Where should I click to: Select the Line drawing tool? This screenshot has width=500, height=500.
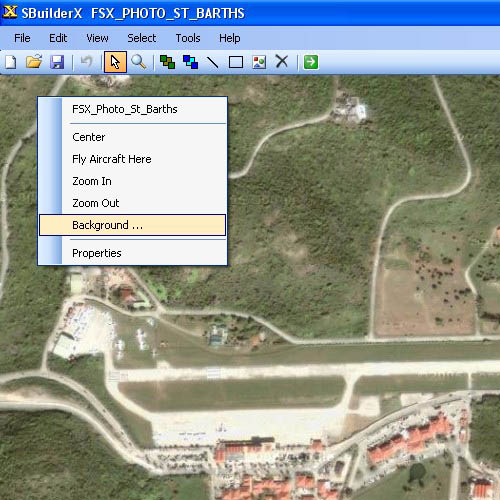[212, 62]
